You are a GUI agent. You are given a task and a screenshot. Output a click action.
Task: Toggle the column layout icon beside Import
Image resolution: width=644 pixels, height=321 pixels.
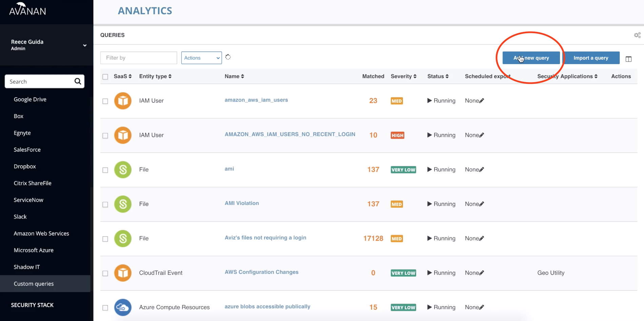[628, 59]
